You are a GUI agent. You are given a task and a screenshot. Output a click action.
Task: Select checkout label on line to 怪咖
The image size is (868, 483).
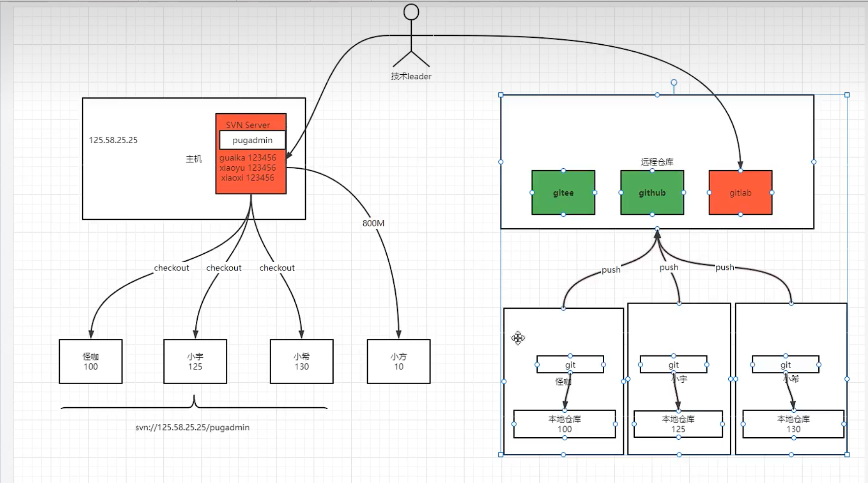(171, 268)
